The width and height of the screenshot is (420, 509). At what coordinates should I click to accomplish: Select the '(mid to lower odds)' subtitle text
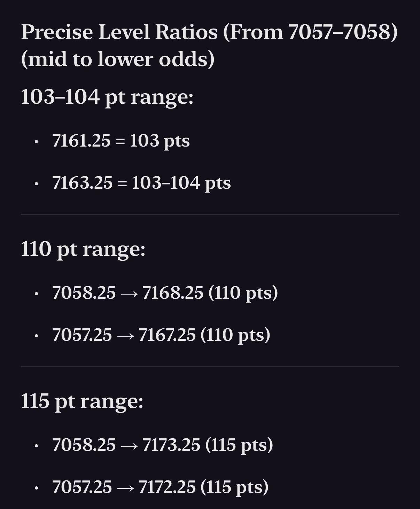click(118, 59)
